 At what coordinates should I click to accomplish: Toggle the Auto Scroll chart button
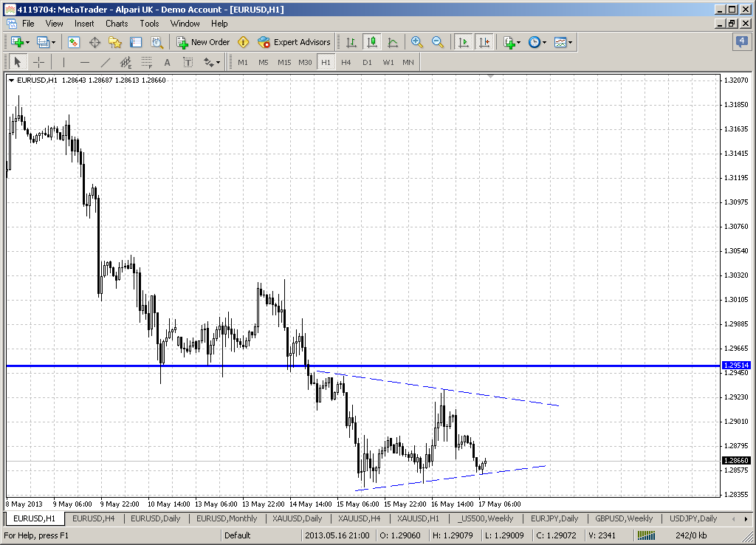pos(464,42)
